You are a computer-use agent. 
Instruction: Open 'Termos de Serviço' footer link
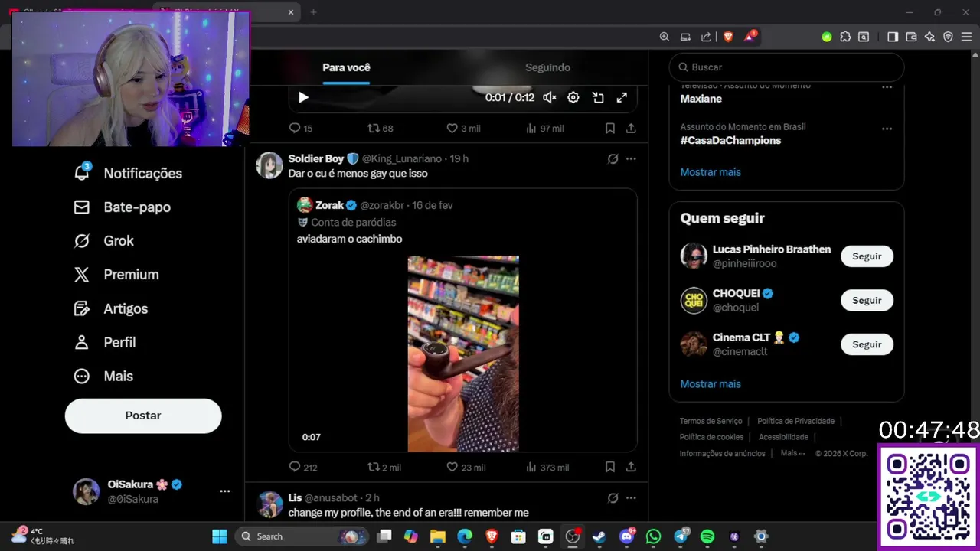(x=710, y=421)
